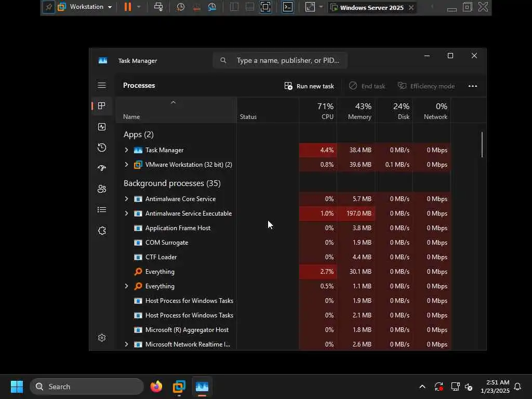This screenshot has width=532, height=399.
Task: Focus the Task Manager search field
Action: point(280,60)
